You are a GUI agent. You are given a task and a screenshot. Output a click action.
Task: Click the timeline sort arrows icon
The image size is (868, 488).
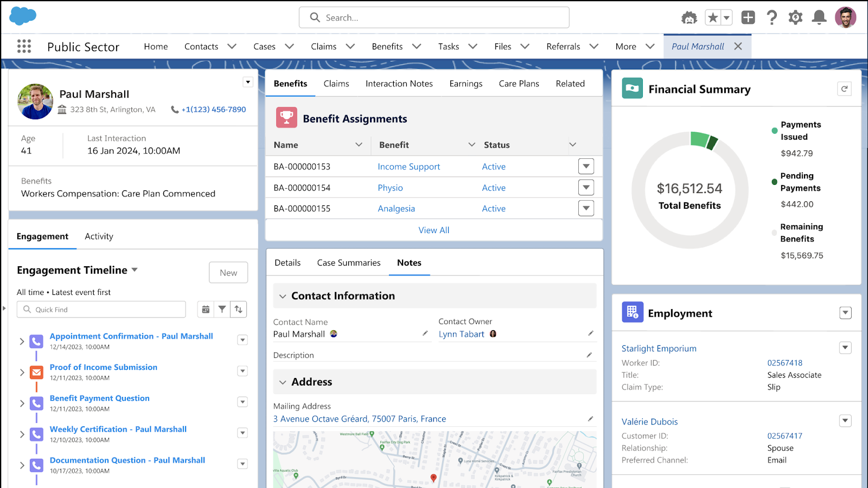239,310
